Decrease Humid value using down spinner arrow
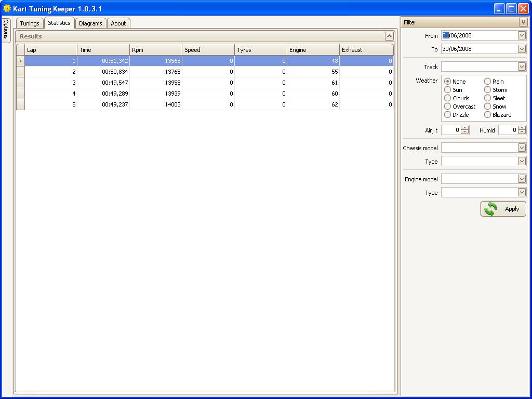The image size is (532, 399). [522, 132]
